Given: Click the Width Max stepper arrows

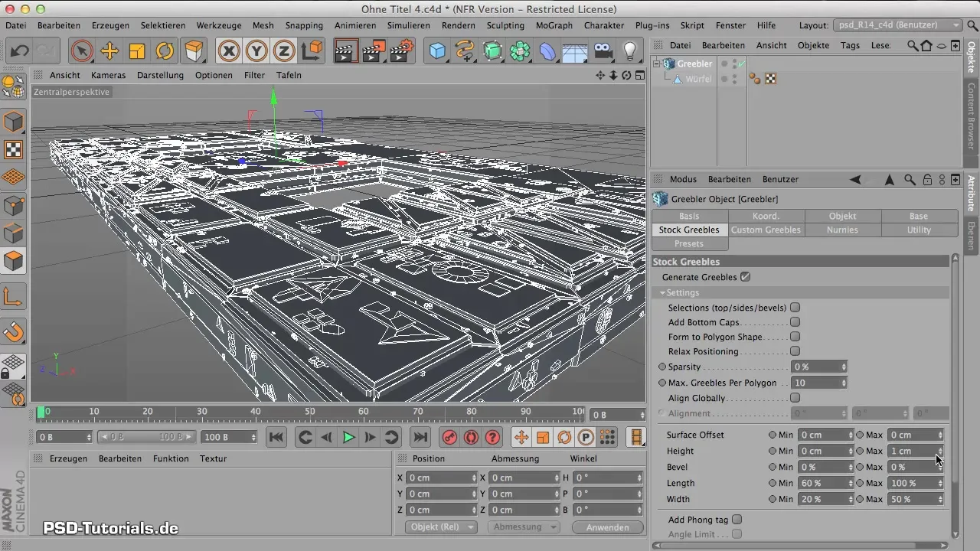Looking at the screenshot, I should pyautogui.click(x=939, y=499).
